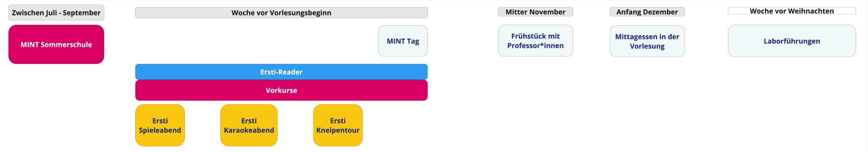The width and height of the screenshot is (868, 152).
Task: Click the Frühstück mit Professor*innen box
Action: click(x=535, y=41)
